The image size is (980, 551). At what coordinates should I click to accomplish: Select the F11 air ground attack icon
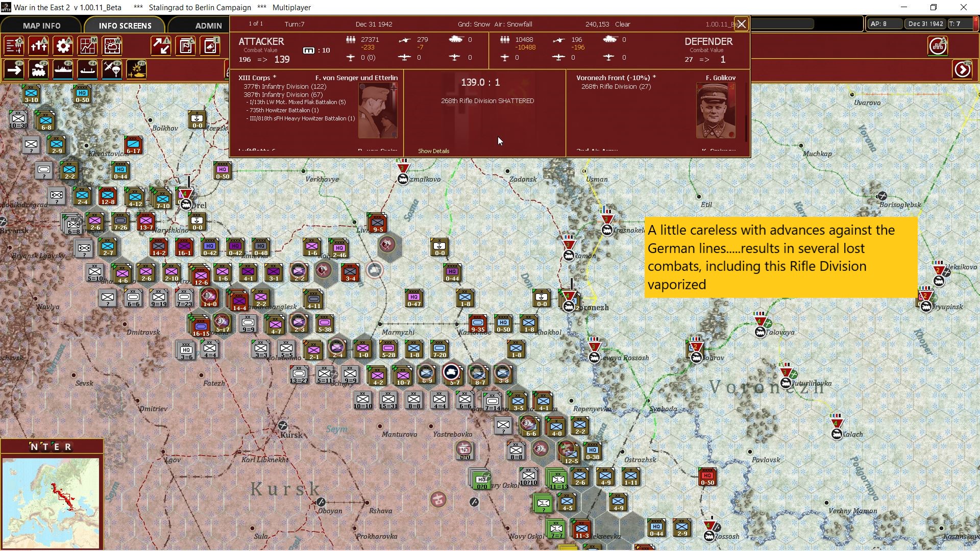coord(136,70)
